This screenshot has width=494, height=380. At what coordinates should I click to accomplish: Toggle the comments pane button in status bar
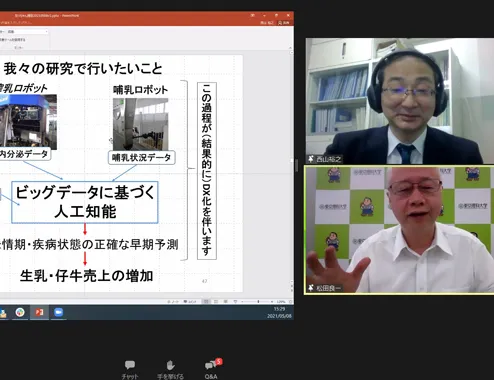tap(190, 302)
